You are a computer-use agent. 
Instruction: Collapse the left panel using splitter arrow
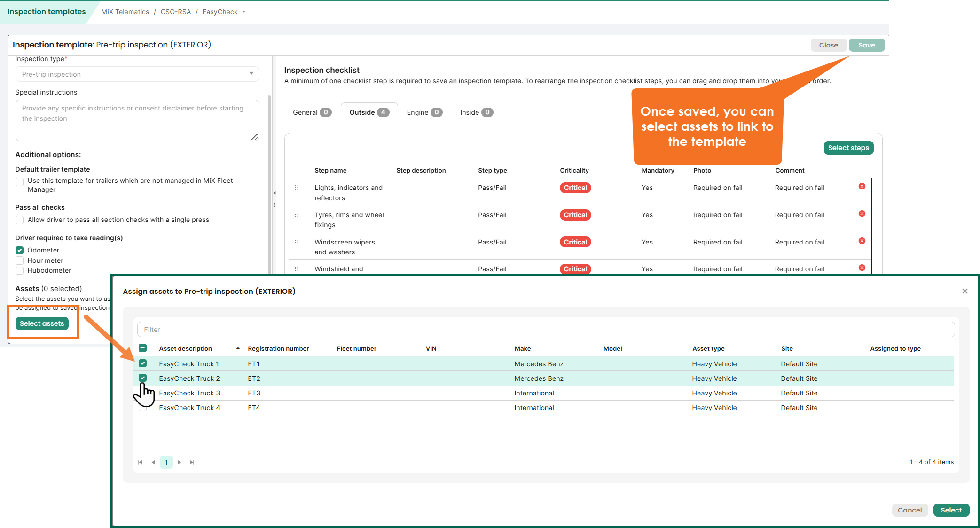(x=274, y=193)
